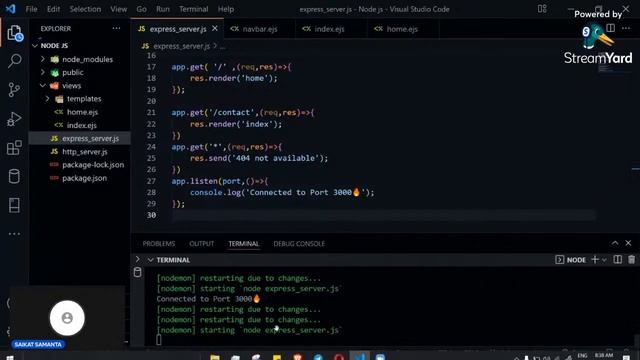This screenshot has height=360, width=640.
Task: Open the View menu
Action: point(118,9)
